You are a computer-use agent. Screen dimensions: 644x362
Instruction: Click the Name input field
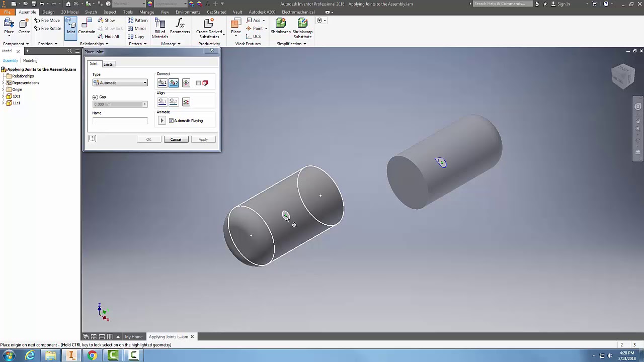coord(120,121)
